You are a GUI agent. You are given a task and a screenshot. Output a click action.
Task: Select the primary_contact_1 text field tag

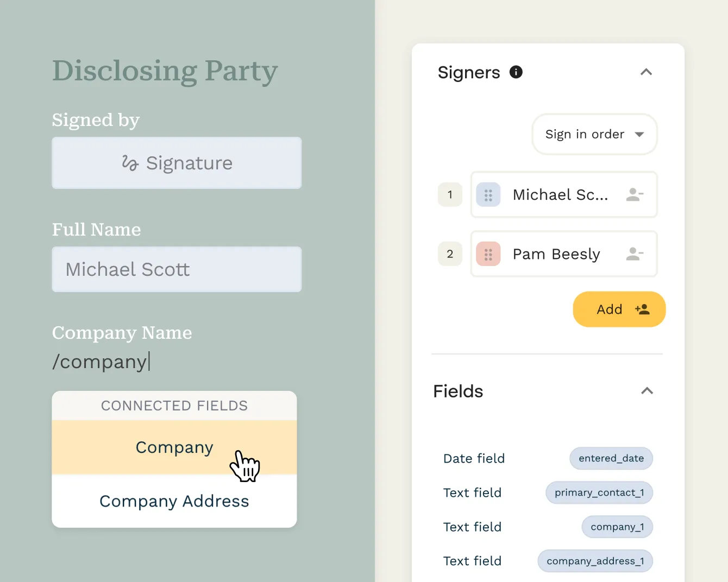[x=599, y=492]
